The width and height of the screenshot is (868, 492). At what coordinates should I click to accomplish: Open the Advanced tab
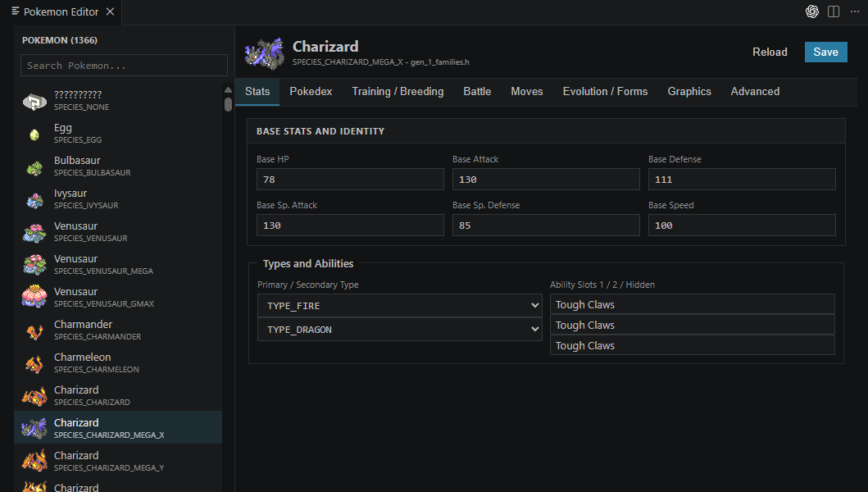[x=755, y=91]
